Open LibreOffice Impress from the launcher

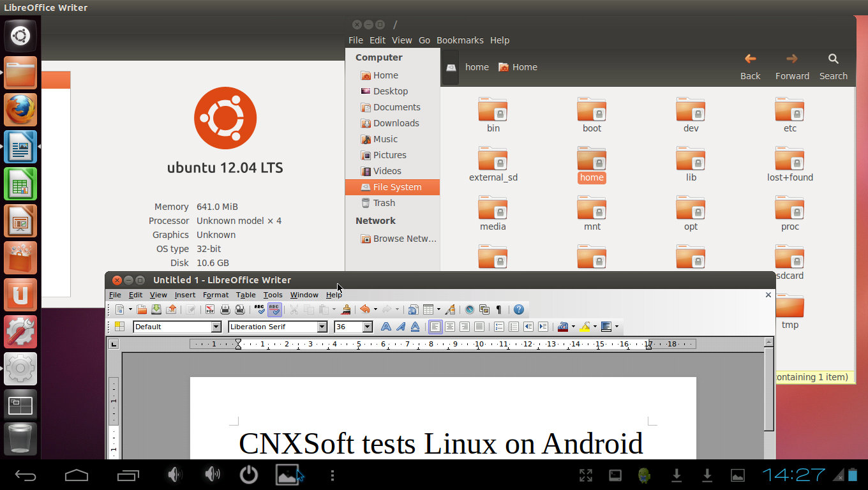(20, 221)
